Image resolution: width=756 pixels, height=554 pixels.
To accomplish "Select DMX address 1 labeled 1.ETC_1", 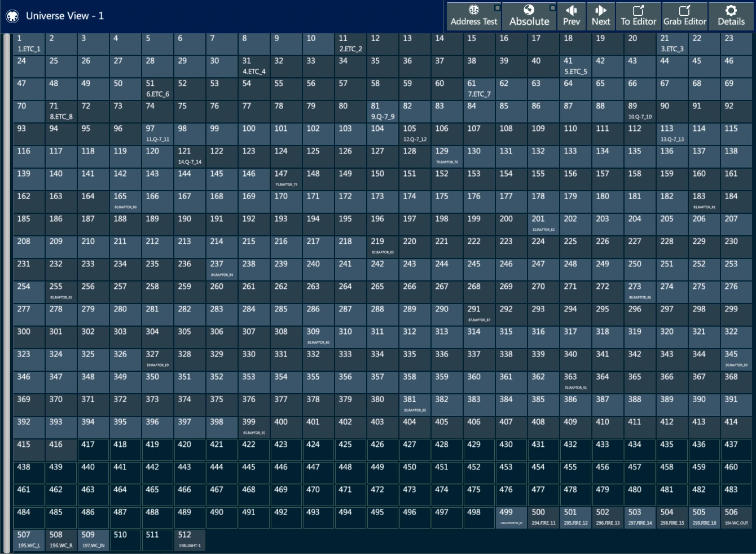I will (29, 44).
